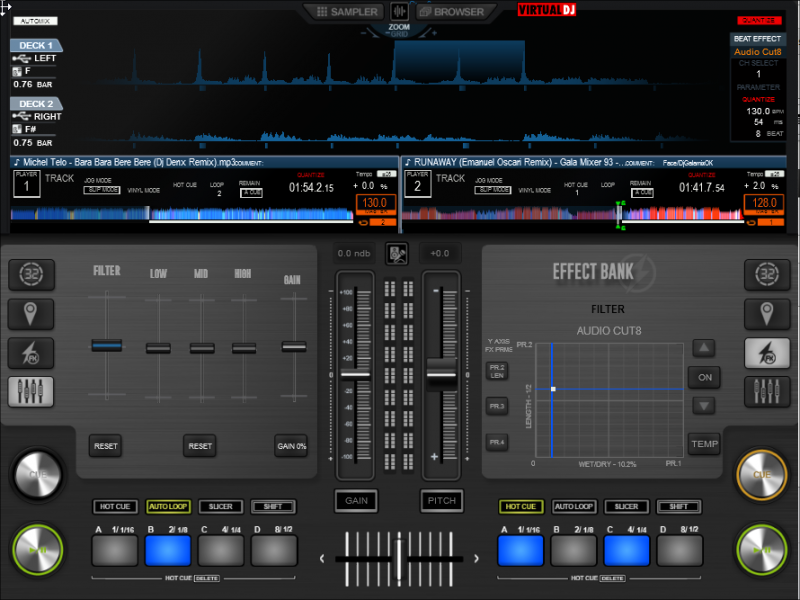Click the crossfader handle

[399, 559]
